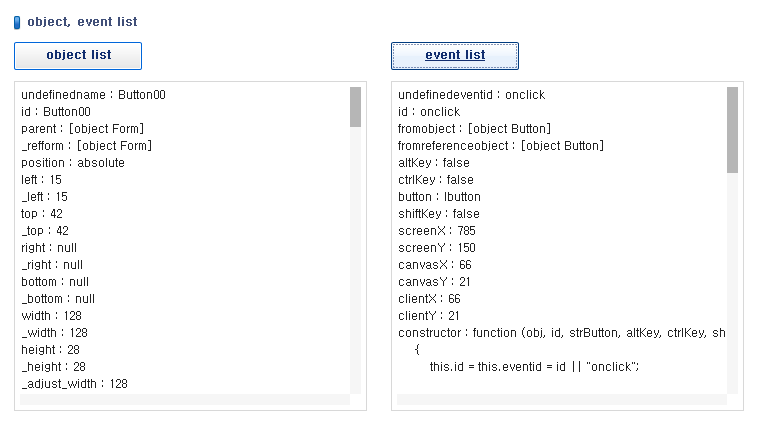This screenshot has width=761, height=431.
Task: Click the blue icon beside the heading
Action: [17, 22]
